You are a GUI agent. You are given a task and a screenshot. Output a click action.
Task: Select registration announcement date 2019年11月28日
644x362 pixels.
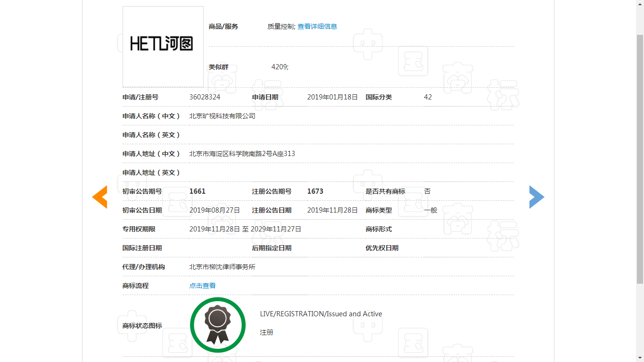point(332,210)
